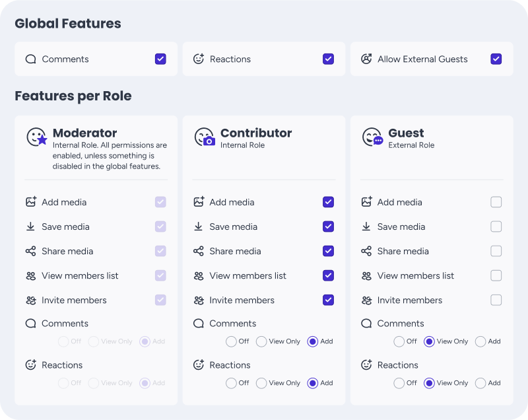The image size is (528, 420).
Task: Select Add for Guest Comments
Action: click(x=482, y=341)
